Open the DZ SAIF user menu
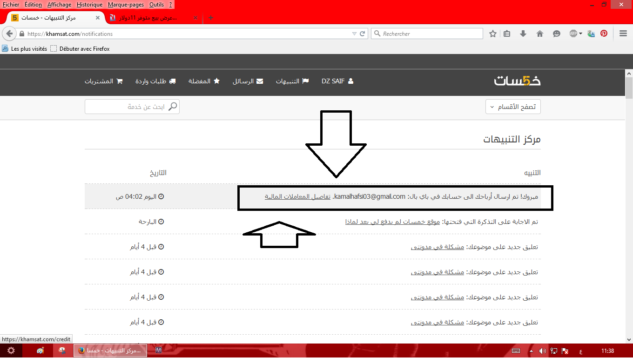633x364 pixels. (x=337, y=81)
